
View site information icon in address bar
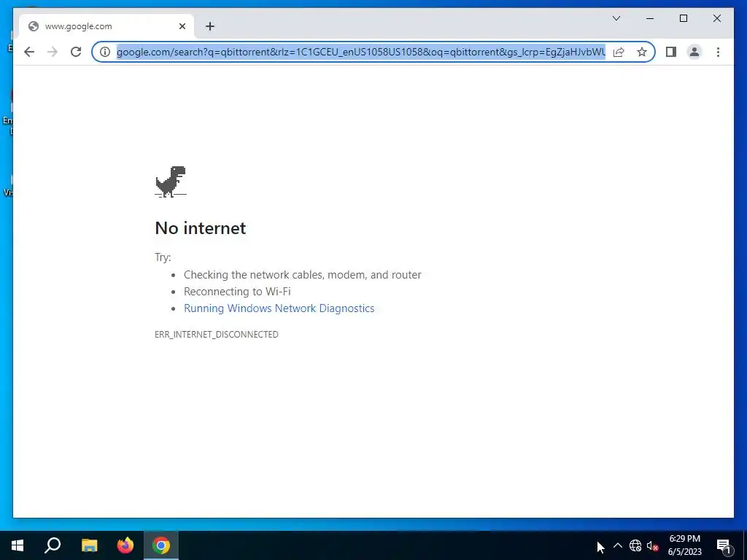click(x=105, y=52)
